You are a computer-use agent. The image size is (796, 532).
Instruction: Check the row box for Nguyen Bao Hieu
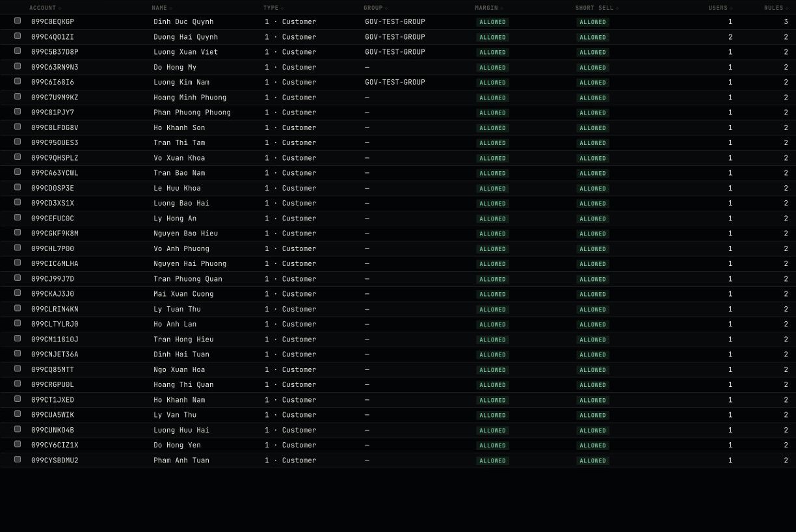coord(18,233)
